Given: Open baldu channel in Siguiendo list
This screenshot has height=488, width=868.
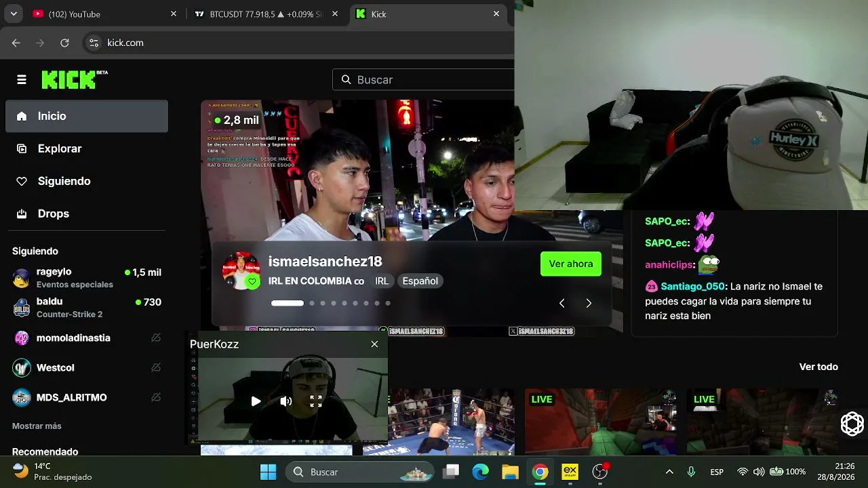Looking at the screenshot, I should (x=87, y=307).
